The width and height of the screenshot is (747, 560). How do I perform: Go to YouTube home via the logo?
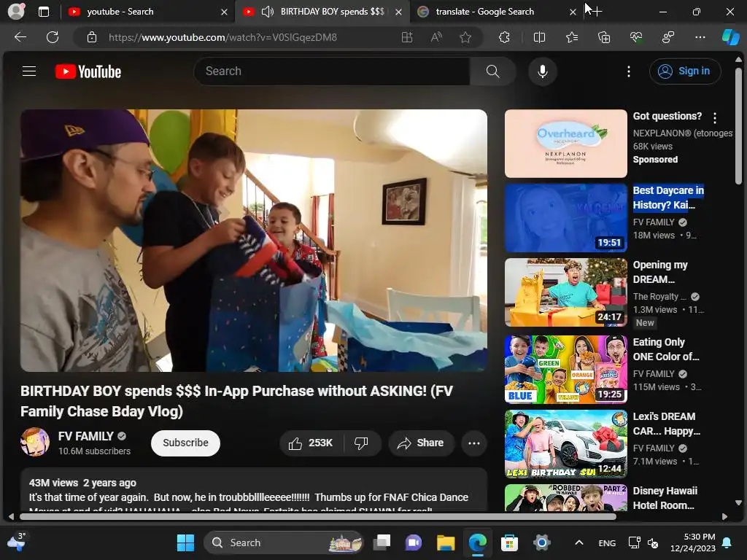coord(88,71)
